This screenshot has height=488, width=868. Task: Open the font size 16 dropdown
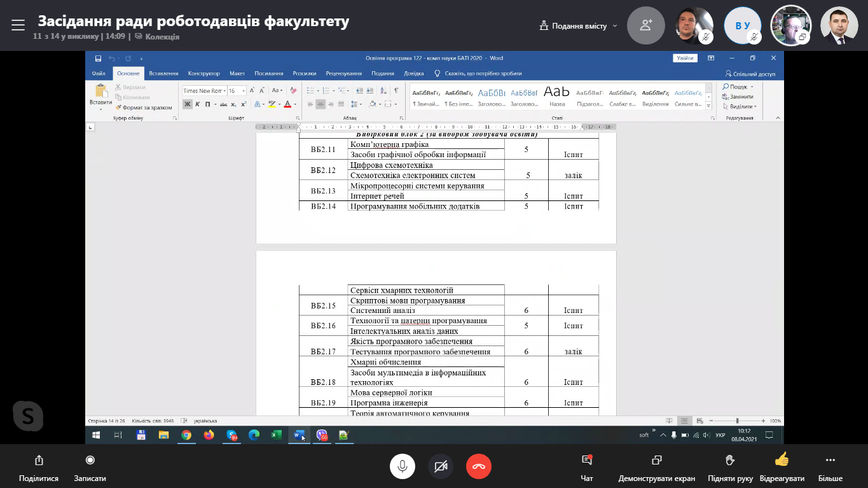[244, 90]
